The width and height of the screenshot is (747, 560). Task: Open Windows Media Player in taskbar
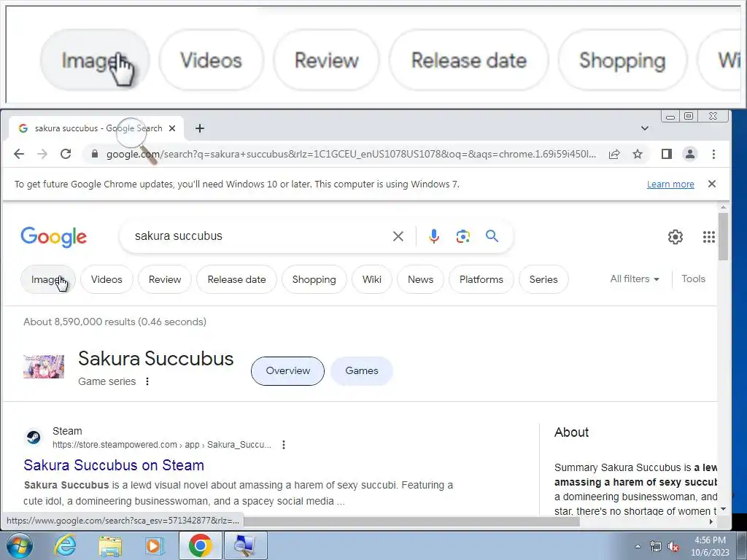(x=155, y=545)
